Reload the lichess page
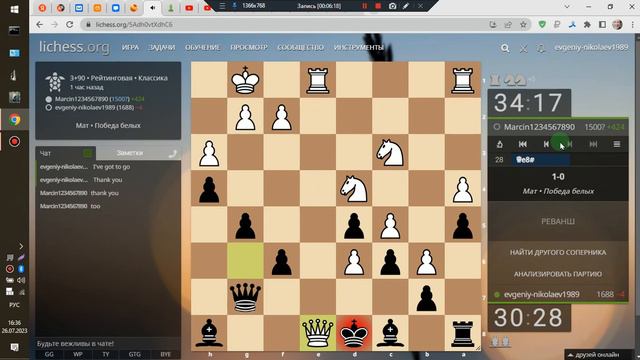Viewport: 640px width, 360px height. coord(70,24)
